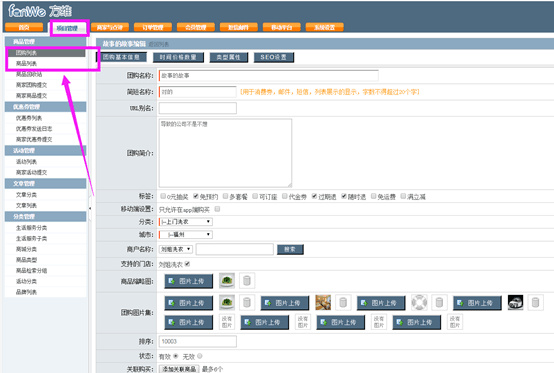The height and width of the screenshot is (373, 554).
Task: Open 品牌列表 in sidebar
Action: point(26,292)
